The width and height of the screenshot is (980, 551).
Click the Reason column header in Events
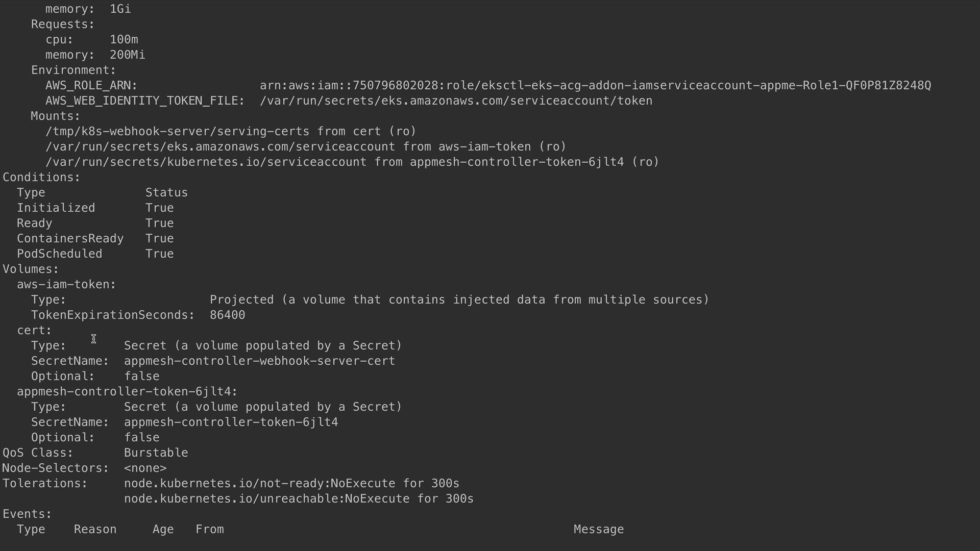pyautogui.click(x=95, y=530)
